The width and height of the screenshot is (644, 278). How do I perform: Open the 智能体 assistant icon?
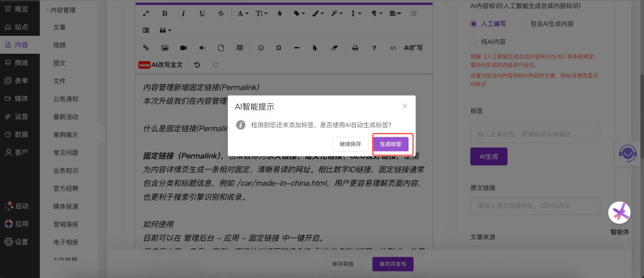pyautogui.click(x=620, y=213)
